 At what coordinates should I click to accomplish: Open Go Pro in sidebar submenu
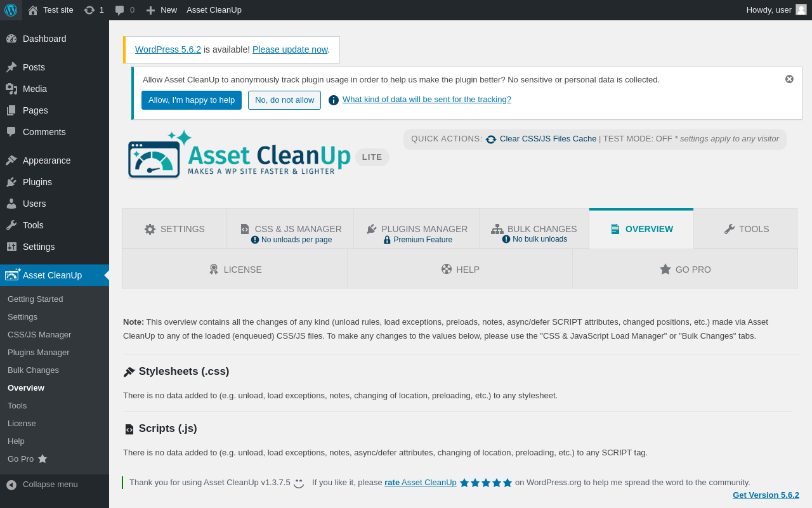[27, 459]
